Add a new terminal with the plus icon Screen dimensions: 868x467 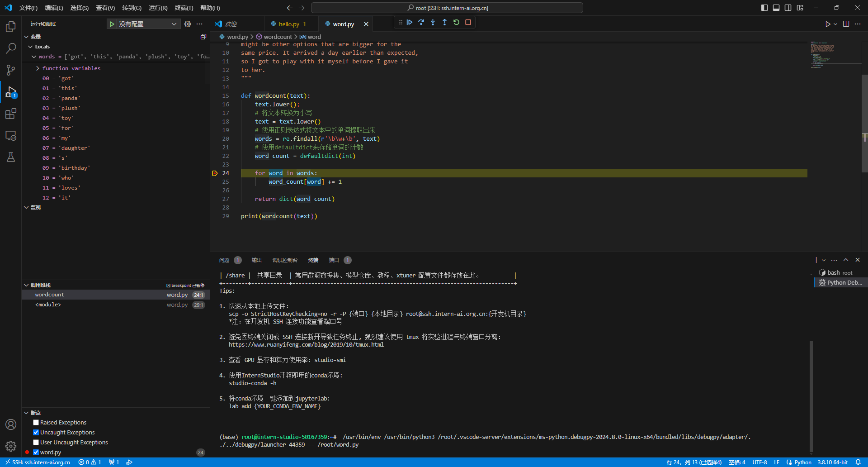pos(816,260)
